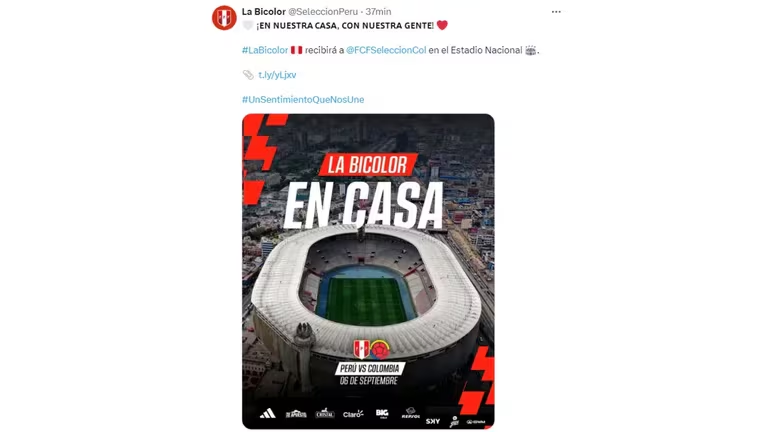Open the @FCFSeleccionCol mention
Screen dimensions: 768x432
386,50
